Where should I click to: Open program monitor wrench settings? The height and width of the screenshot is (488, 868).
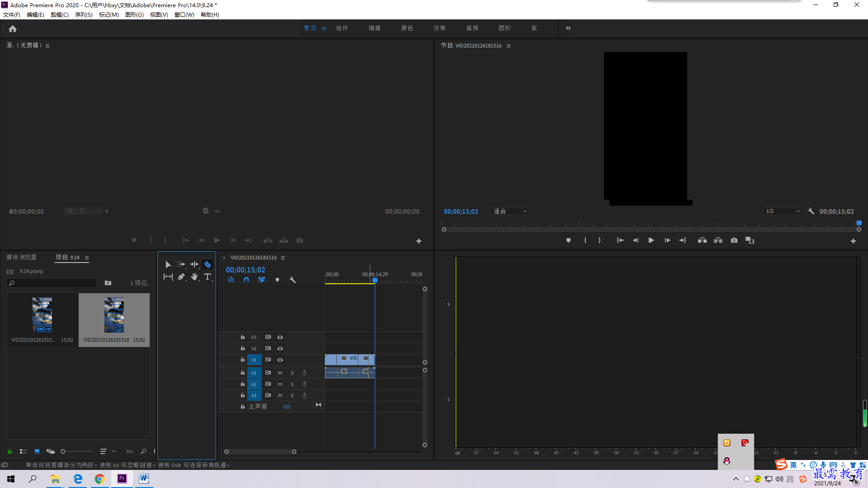click(x=811, y=211)
